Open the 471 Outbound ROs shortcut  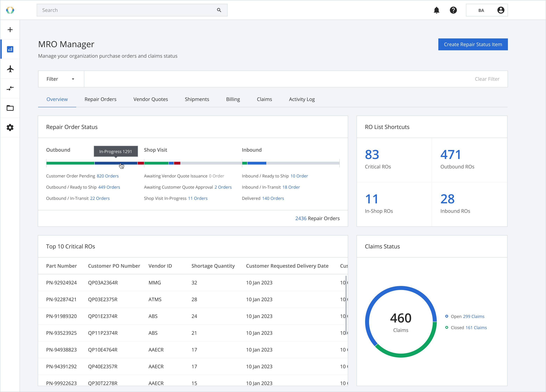(469, 160)
